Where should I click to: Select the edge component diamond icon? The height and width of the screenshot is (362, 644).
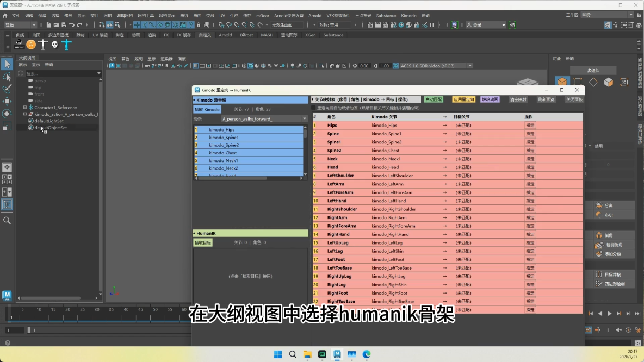[x=593, y=82]
